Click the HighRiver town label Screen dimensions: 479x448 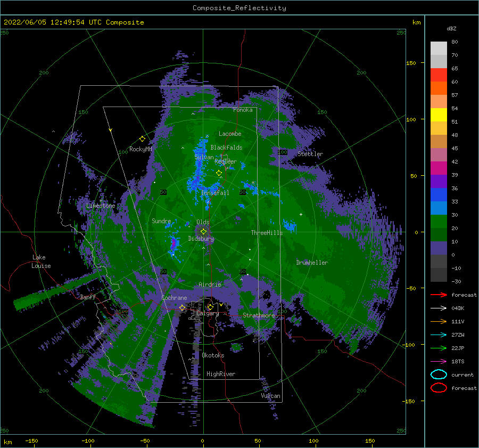(x=221, y=374)
